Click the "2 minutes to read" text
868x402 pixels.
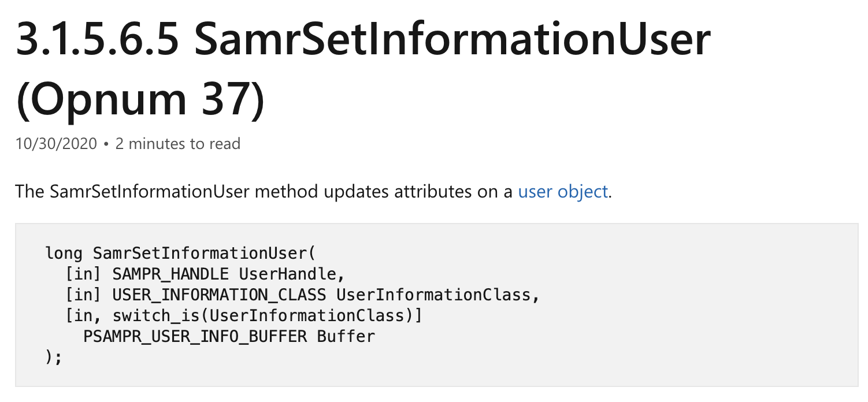point(177,144)
